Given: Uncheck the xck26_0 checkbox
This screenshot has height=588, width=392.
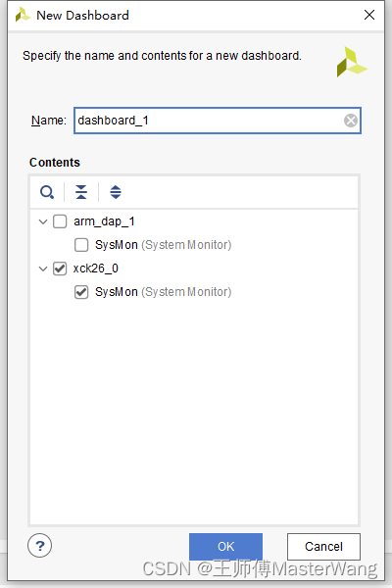Looking at the screenshot, I should [x=60, y=269].
